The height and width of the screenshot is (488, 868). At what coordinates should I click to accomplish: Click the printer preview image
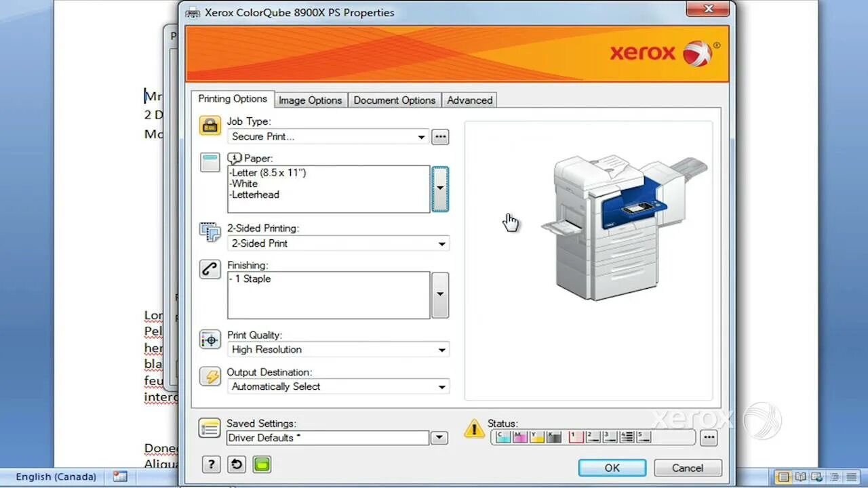(x=624, y=227)
